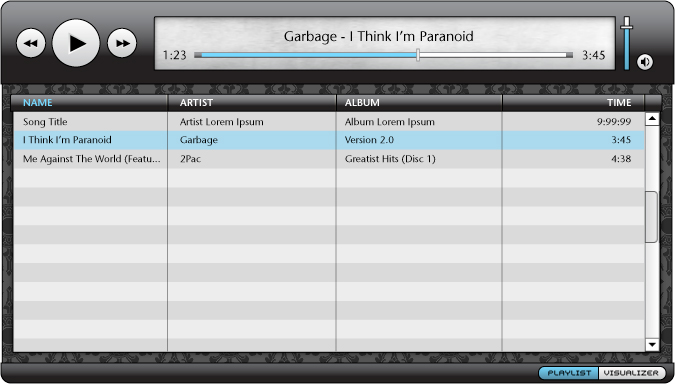
Task: Seek within the unplayed white part of the progress bar
Action: tap(493, 55)
